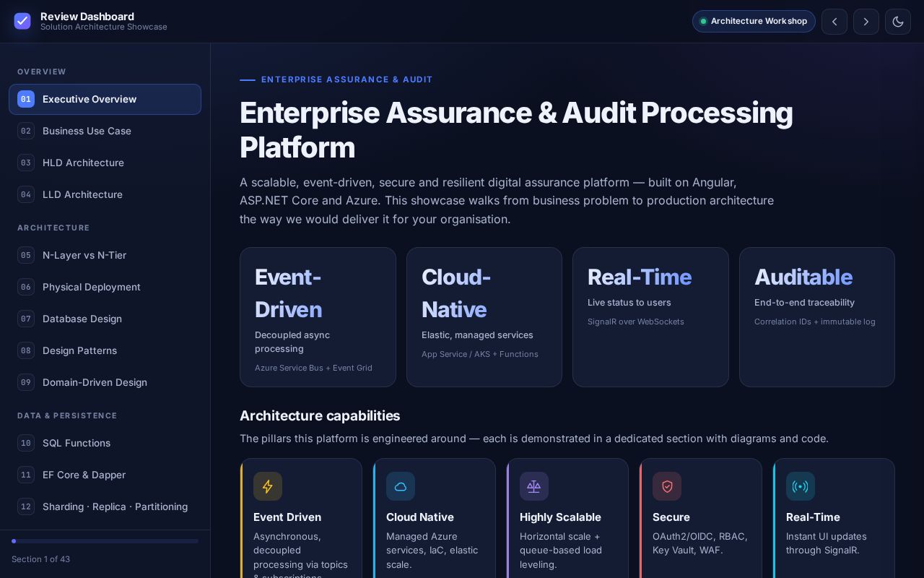Click the Auditable summary card
The height and width of the screenshot is (578, 924).
point(817,317)
